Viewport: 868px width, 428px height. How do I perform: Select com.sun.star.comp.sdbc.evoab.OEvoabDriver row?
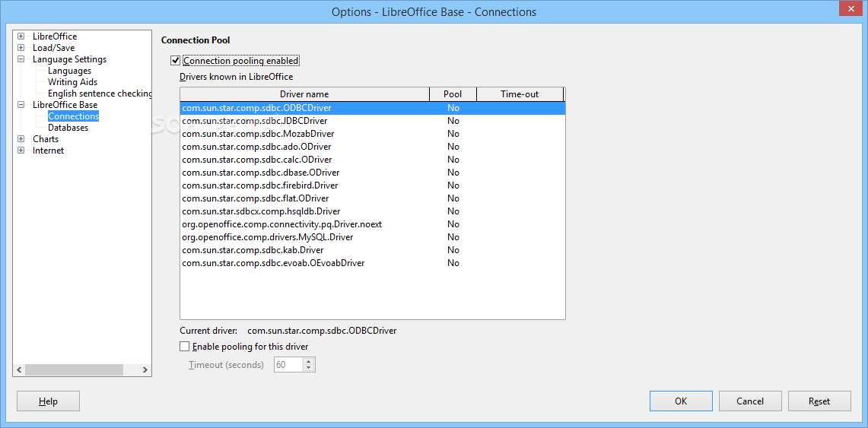(373, 263)
